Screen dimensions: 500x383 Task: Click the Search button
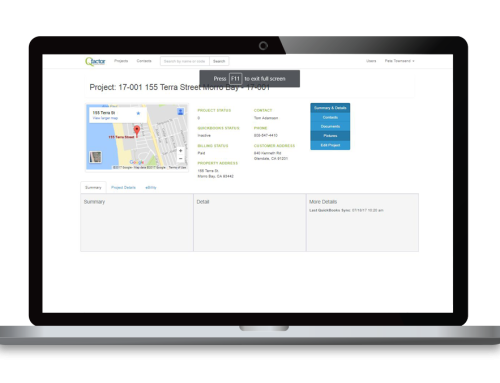click(x=219, y=61)
